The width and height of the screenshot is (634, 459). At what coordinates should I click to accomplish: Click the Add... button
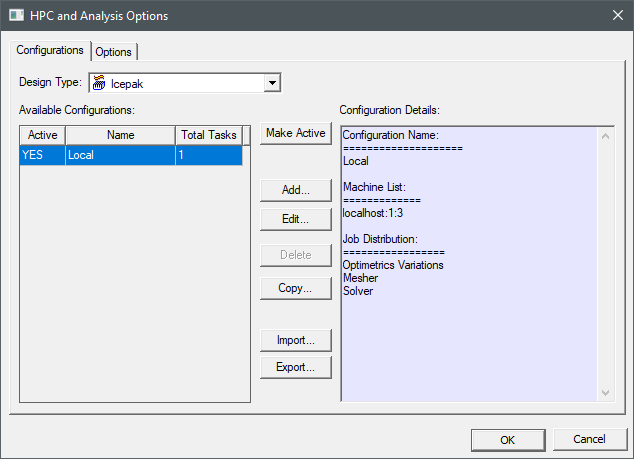pos(295,189)
